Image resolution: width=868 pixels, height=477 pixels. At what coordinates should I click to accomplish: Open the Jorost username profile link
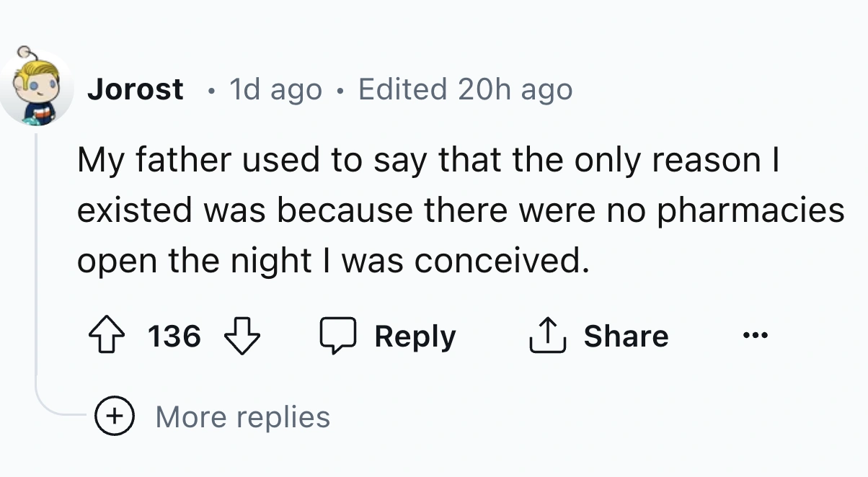coord(136,89)
